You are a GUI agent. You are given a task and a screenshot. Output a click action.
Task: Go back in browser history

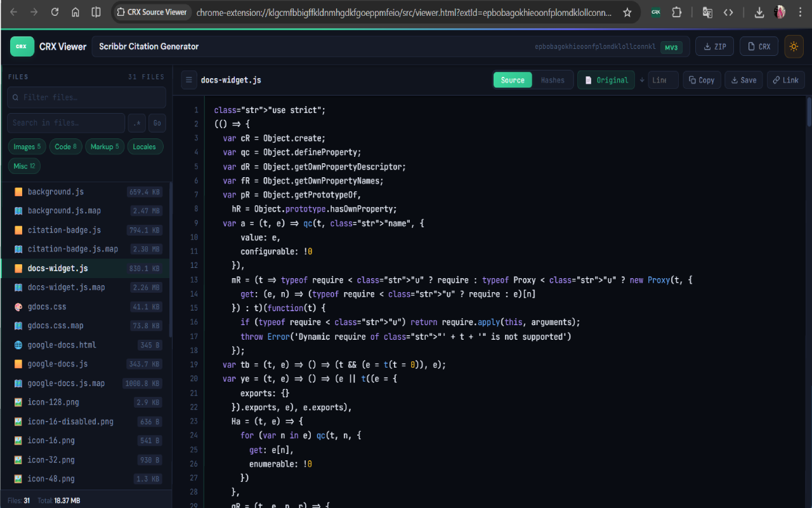[x=14, y=12]
